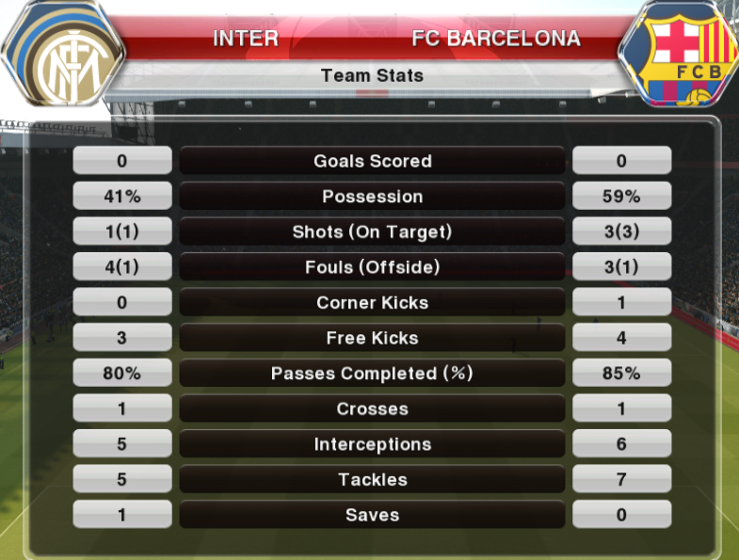
Task: Click Inter's 4(1) fouls value box
Action: (x=122, y=266)
